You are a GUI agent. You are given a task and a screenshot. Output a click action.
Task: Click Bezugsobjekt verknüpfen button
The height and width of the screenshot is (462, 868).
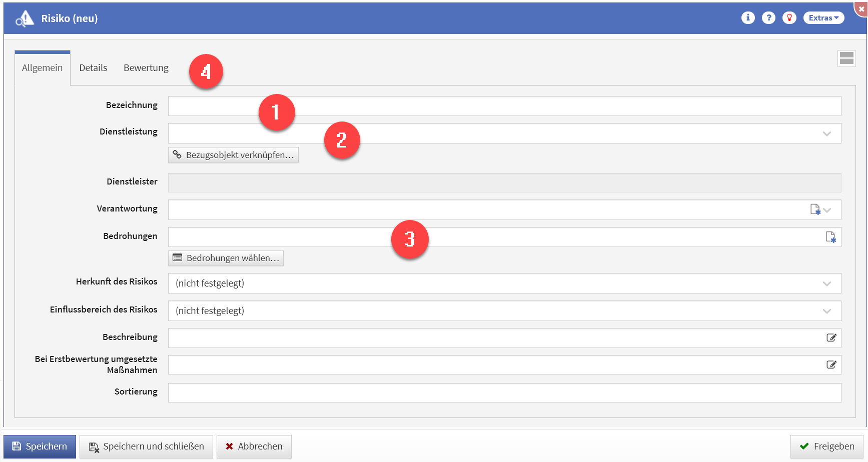[233, 155]
